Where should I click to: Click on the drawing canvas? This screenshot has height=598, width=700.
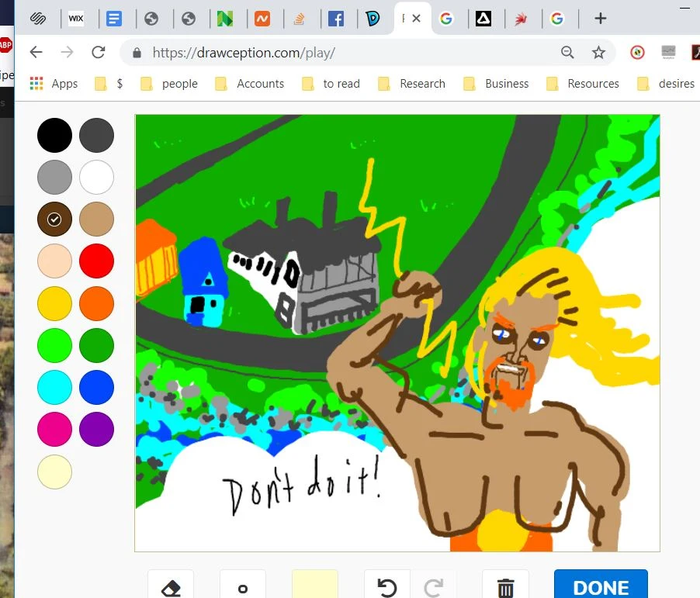point(397,333)
